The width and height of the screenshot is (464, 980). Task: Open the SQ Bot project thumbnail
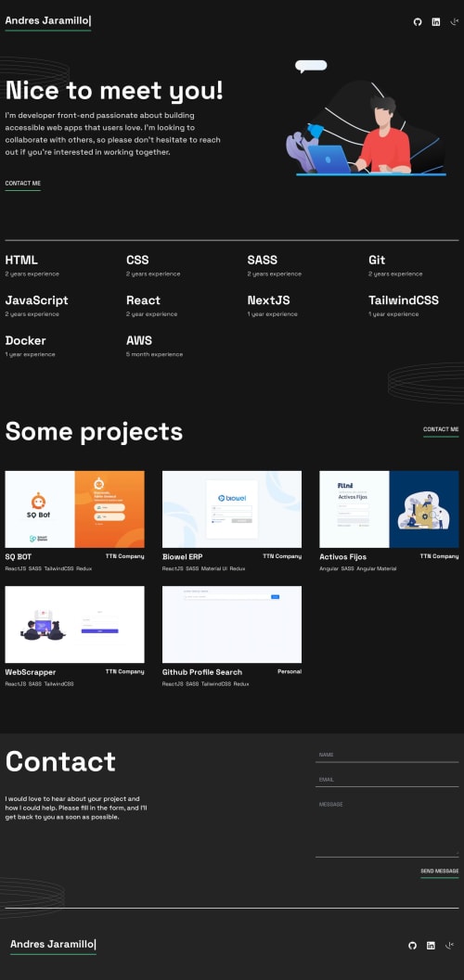click(x=74, y=509)
